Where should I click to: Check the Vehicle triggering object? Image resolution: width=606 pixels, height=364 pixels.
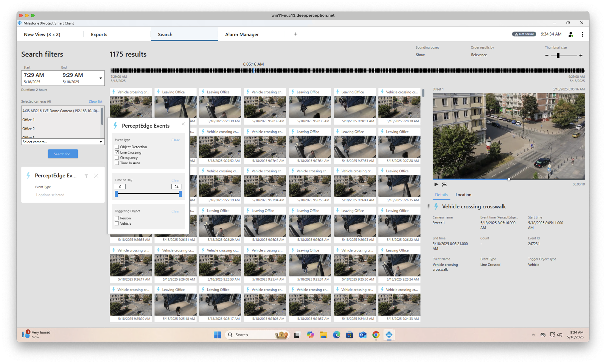click(117, 223)
